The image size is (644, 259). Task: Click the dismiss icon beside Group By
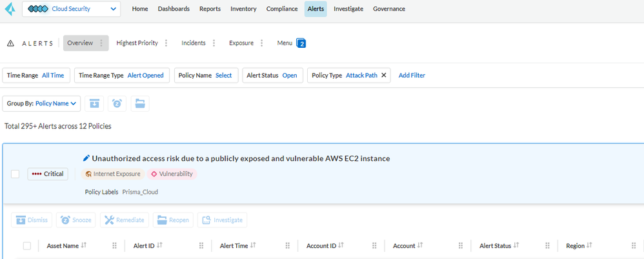click(94, 103)
